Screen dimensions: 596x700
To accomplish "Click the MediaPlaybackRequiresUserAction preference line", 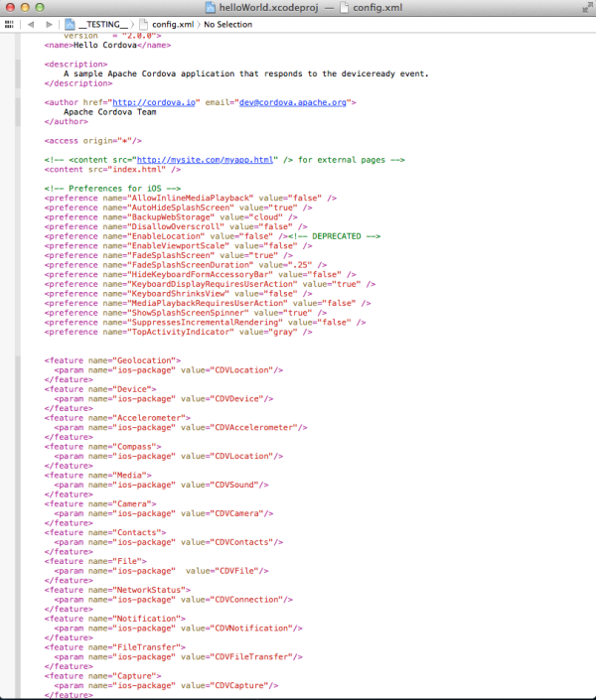I will click(208, 303).
